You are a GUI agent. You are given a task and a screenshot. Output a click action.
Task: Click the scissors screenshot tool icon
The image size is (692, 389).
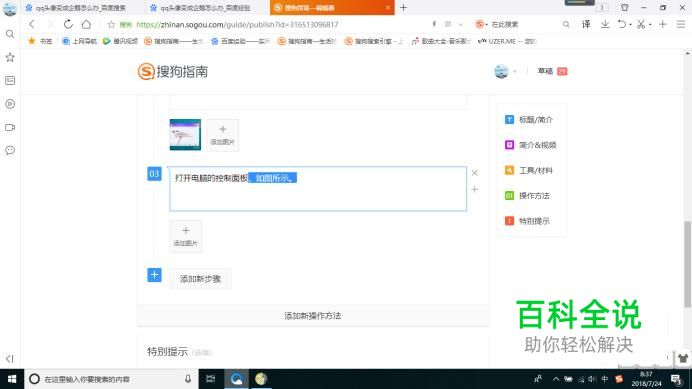pyautogui.click(x=641, y=24)
